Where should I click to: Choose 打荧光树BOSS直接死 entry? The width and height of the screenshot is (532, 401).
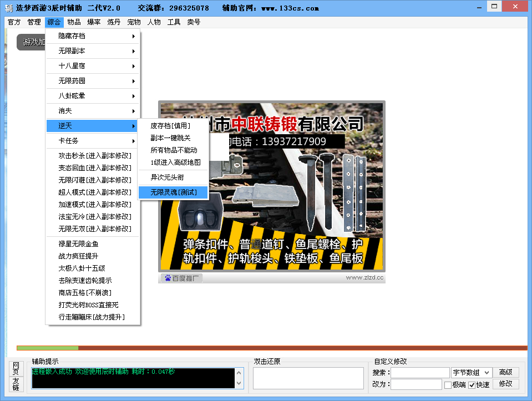93,305
